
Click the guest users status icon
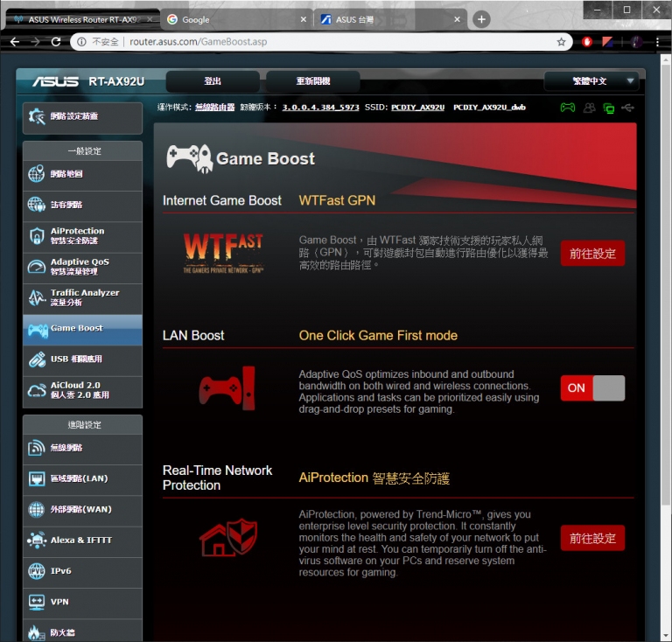pyautogui.click(x=590, y=108)
